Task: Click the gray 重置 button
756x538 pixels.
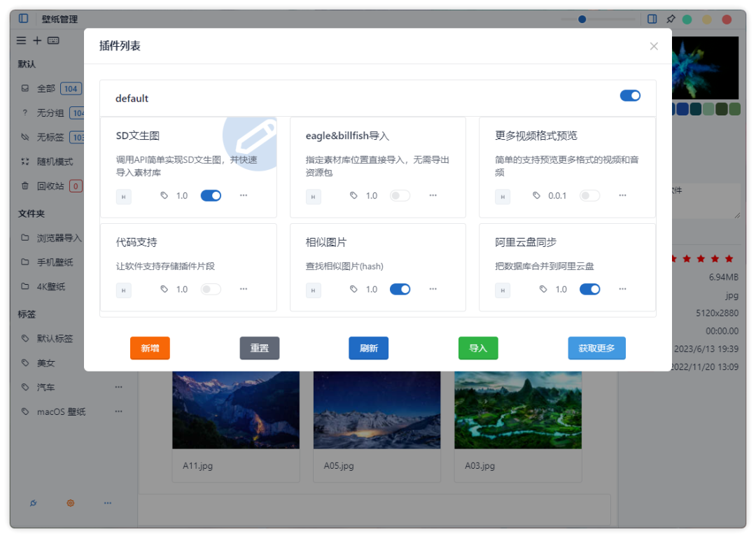Action: (x=260, y=348)
